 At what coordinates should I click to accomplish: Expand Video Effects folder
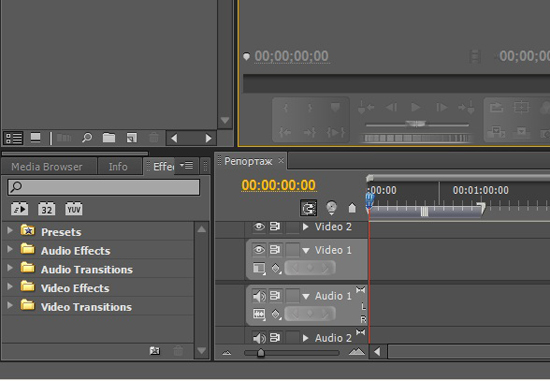coord(10,286)
